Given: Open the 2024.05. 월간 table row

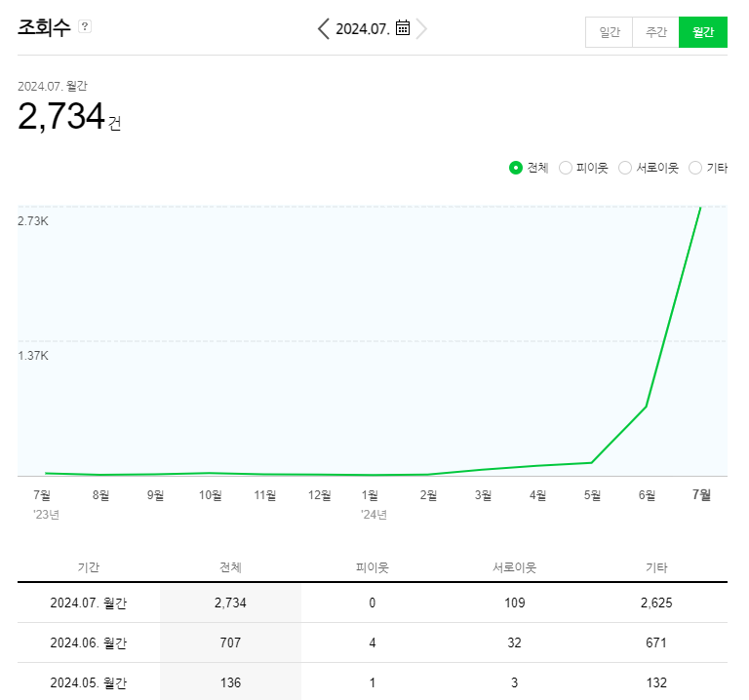Looking at the screenshot, I should (89, 683).
